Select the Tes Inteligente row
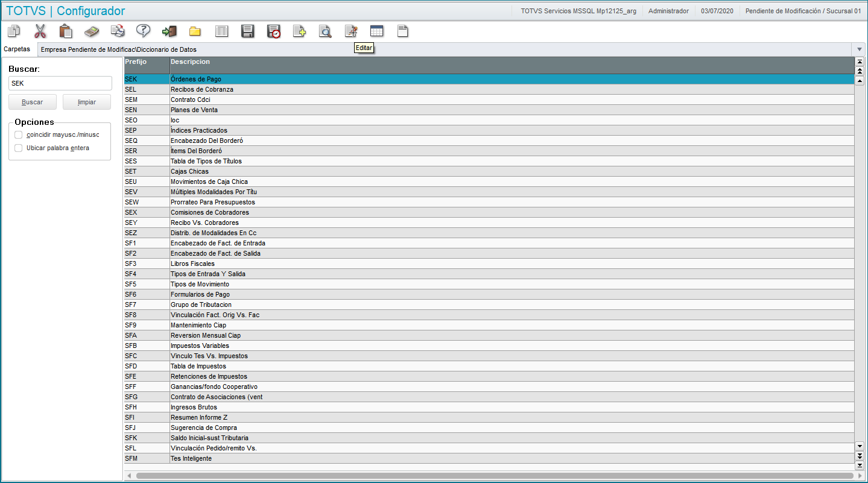Screen dimensions: 868x483 click(x=489, y=458)
